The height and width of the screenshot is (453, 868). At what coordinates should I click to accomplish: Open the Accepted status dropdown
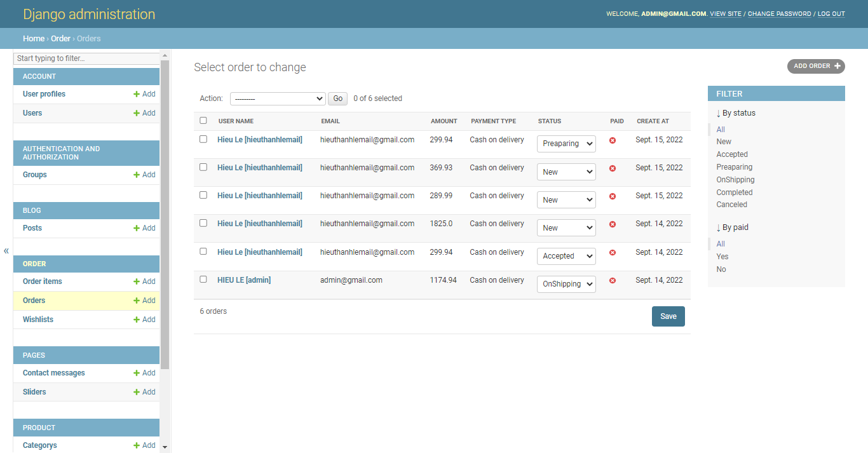pos(566,256)
